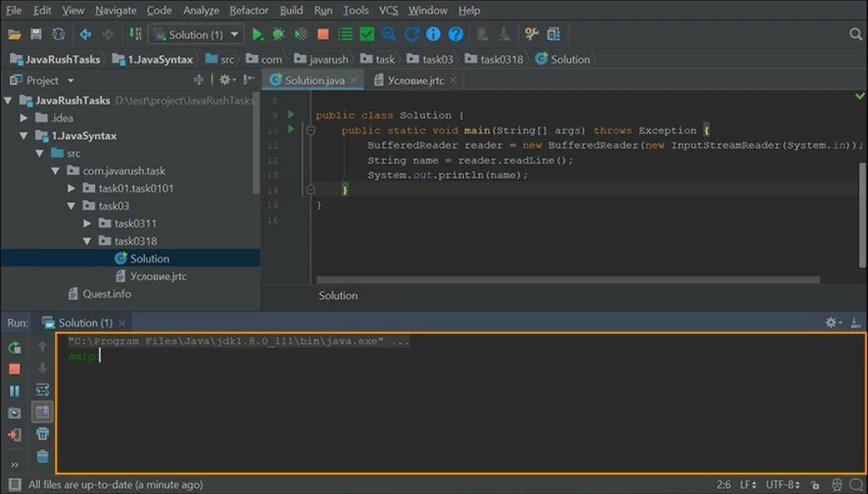Click the greyed-out Forward navigation arrow
The height and width of the screenshot is (494, 868).
coord(108,34)
